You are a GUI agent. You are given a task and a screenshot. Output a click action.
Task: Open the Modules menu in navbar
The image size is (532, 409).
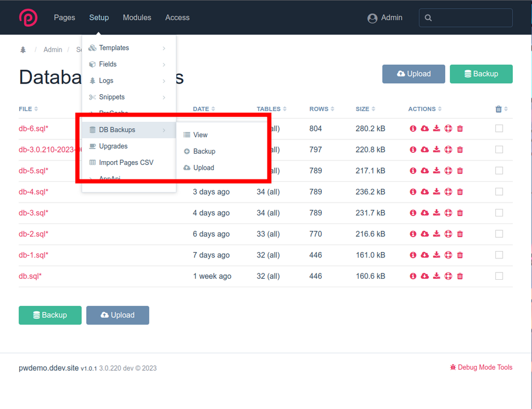tap(137, 18)
